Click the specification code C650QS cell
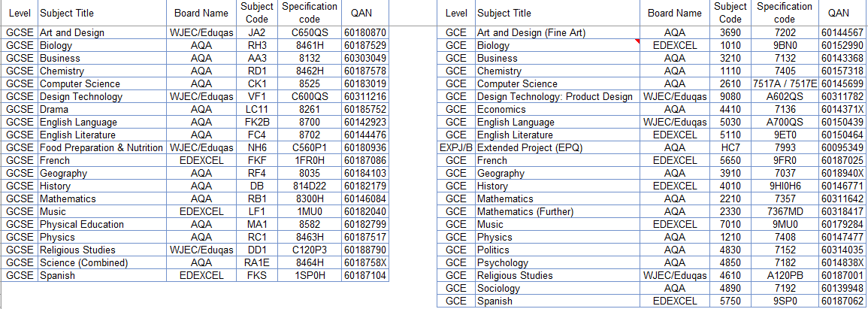The height and width of the screenshot is (309, 868). (x=310, y=32)
